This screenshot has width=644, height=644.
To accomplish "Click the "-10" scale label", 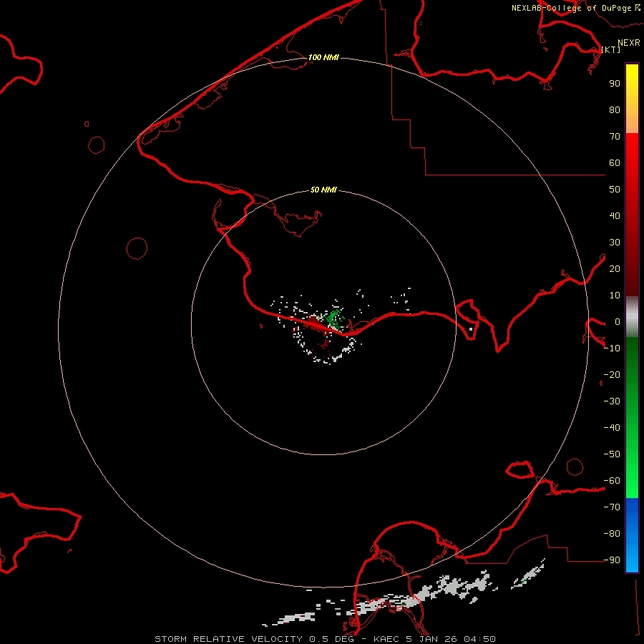I will tap(612, 348).
